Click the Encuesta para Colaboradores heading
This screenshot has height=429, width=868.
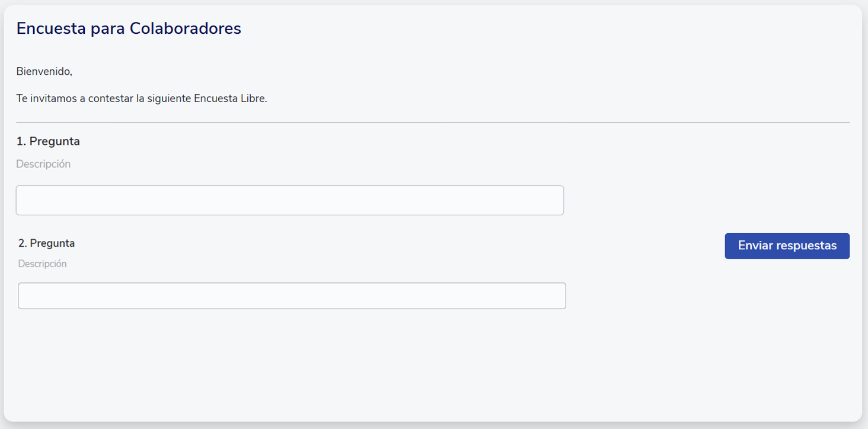129,28
